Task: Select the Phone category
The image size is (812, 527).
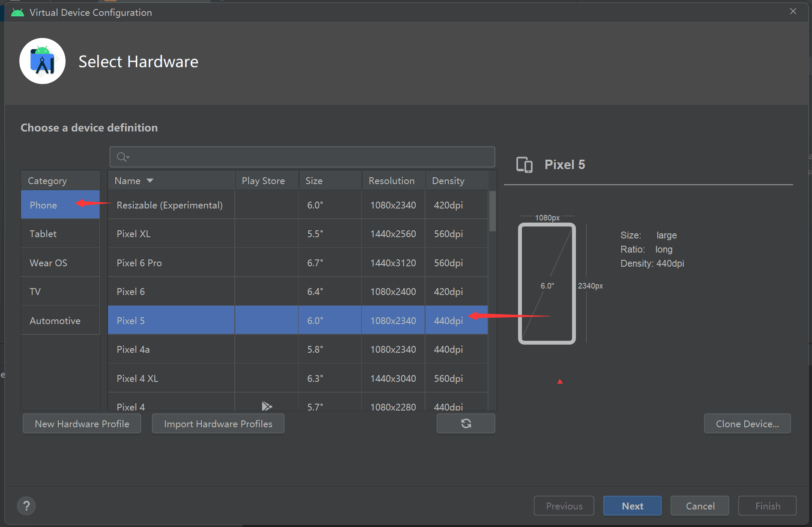Action: 60,205
